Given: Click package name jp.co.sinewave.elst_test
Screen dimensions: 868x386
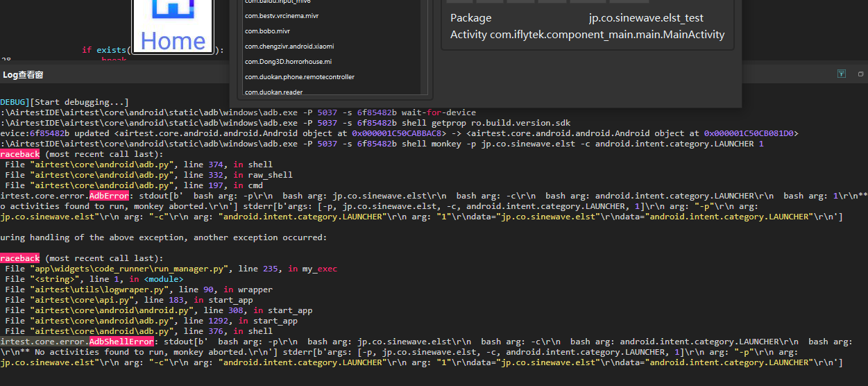Looking at the screenshot, I should pos(646,18).
